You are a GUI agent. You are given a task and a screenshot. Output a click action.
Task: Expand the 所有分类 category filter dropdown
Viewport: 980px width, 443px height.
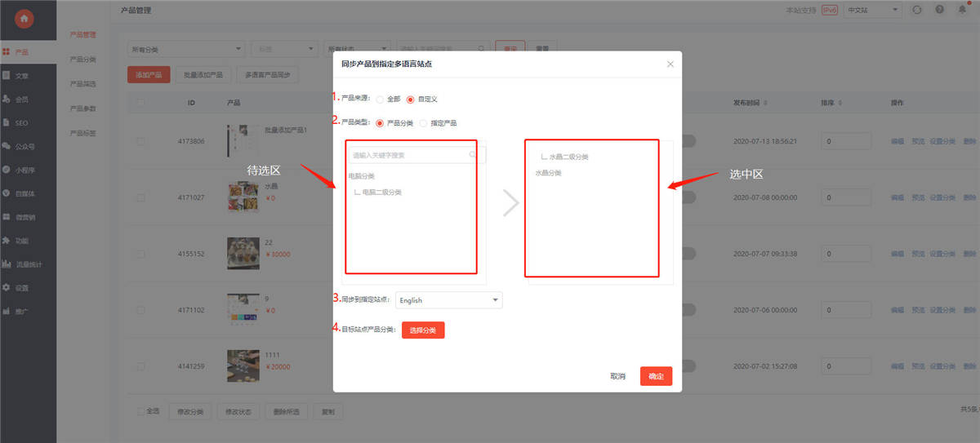pos(186,49)
